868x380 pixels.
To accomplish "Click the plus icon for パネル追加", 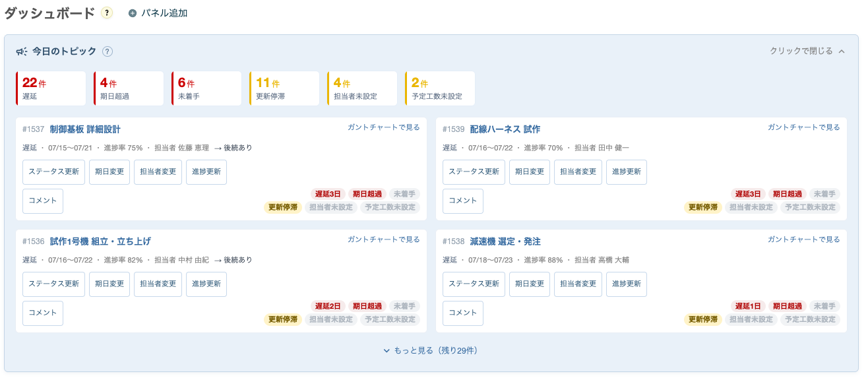I will (133, 13).
